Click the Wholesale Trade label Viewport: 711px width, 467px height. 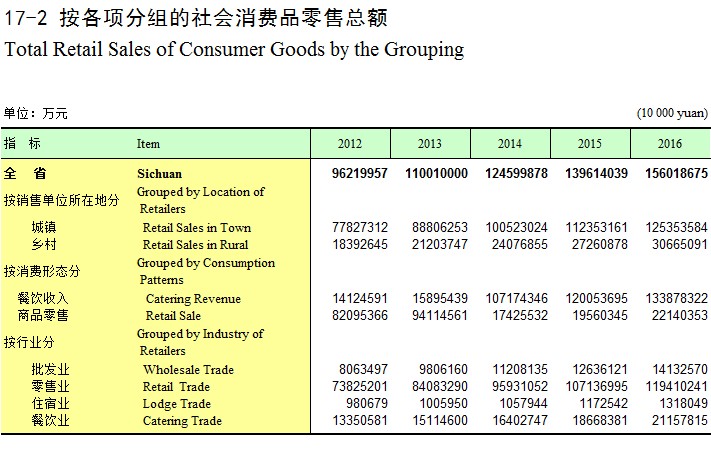[188, 370]
